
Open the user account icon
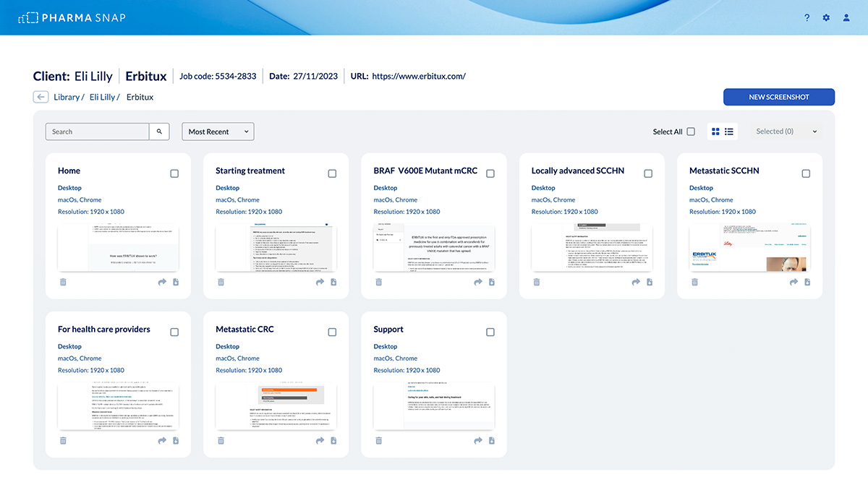pos(846,17)
